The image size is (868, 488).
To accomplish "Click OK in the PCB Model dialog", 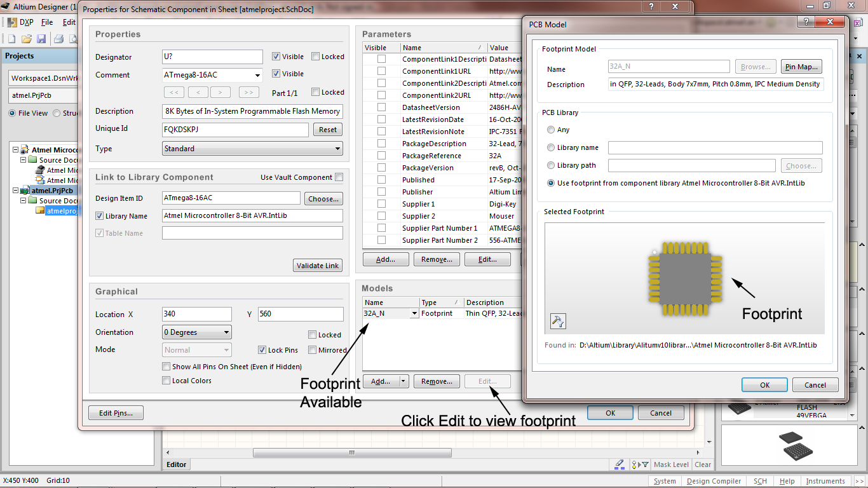I will pyautogui.click(x=764, y=384).
